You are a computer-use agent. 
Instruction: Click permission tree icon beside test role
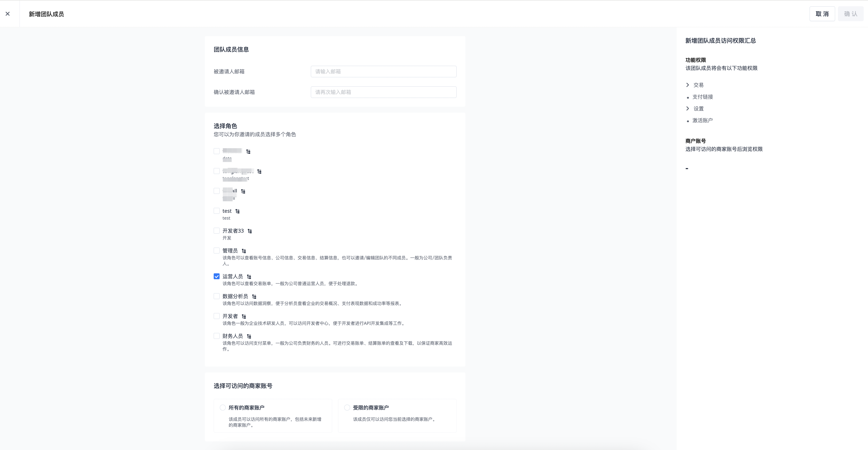237,211
